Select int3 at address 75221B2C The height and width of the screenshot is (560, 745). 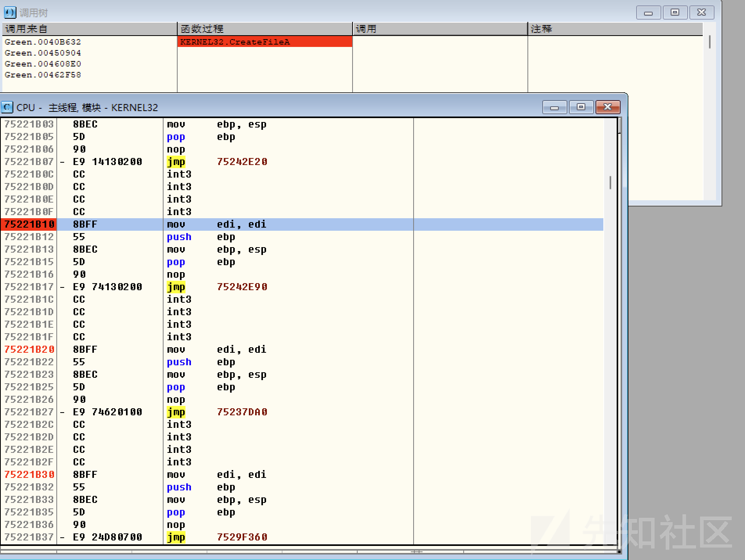click(x=179, y=424)
